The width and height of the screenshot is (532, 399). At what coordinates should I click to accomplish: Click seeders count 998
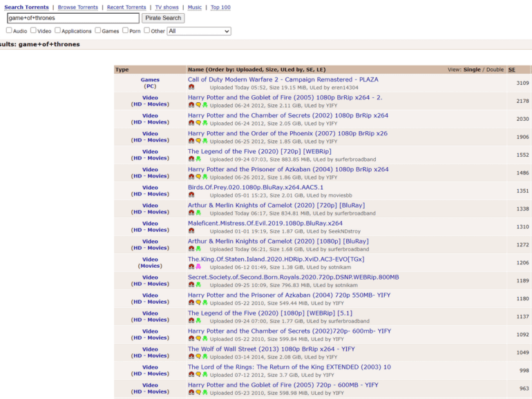[x=524, y=370]
